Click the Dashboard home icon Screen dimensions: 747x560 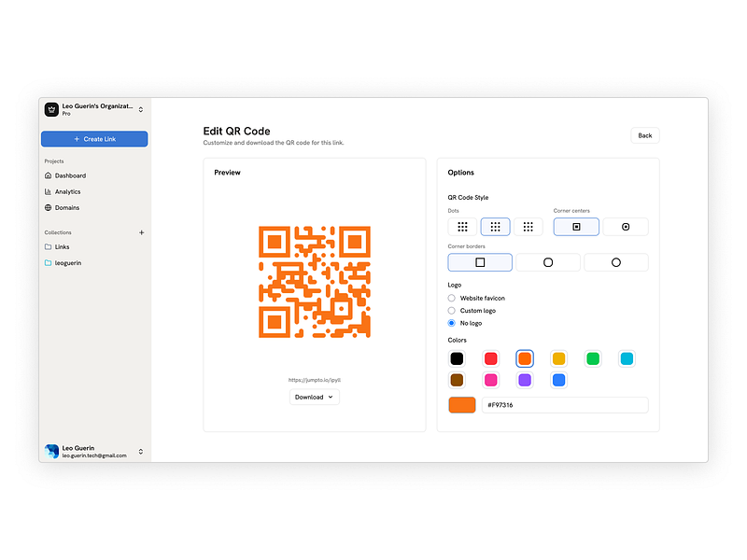coord(49,175)
